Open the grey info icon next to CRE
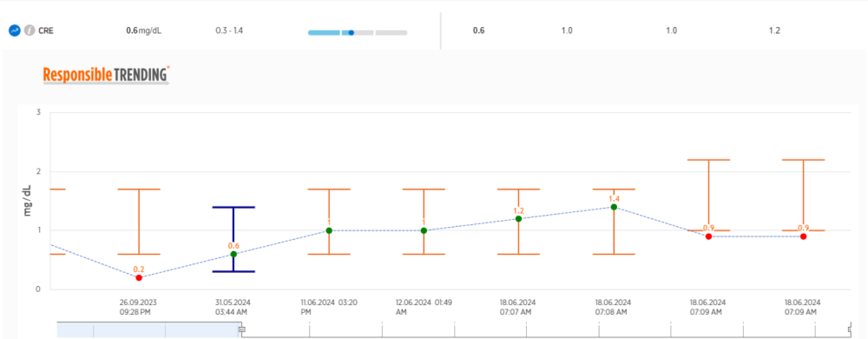Screen dimensions: 868x339 coord(29,30)
